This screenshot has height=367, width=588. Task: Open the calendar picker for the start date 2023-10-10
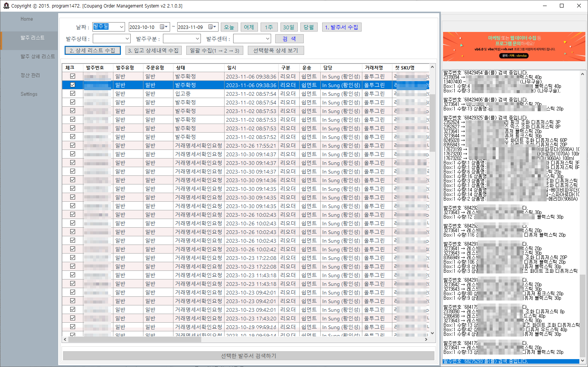163,27
